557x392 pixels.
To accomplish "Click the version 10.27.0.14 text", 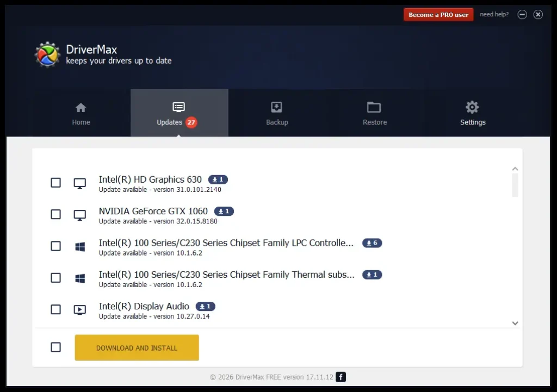I will (182, 316).
